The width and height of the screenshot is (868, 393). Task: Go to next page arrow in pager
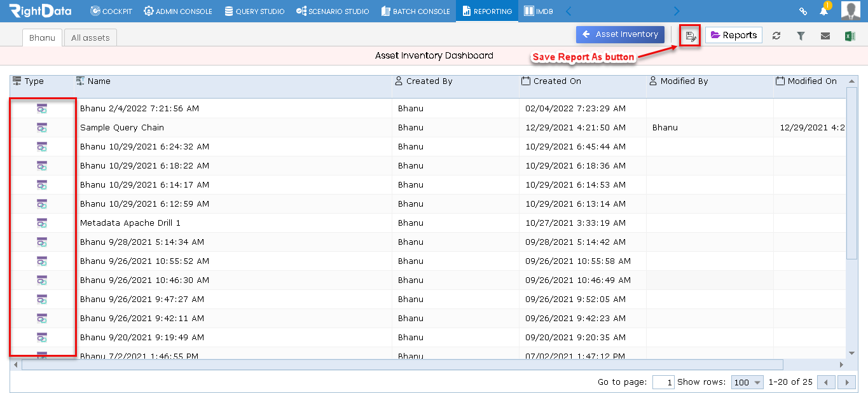[846, 382]
